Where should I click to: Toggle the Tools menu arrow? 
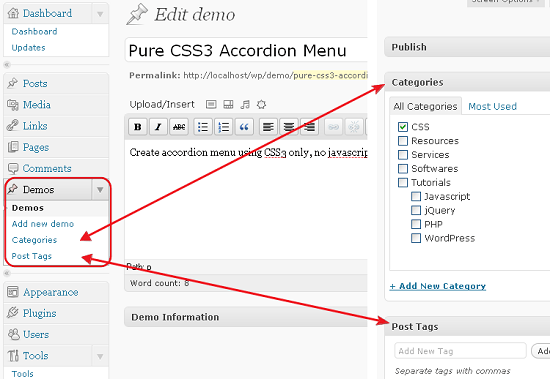pyautogui.click(x=100, y=356)
